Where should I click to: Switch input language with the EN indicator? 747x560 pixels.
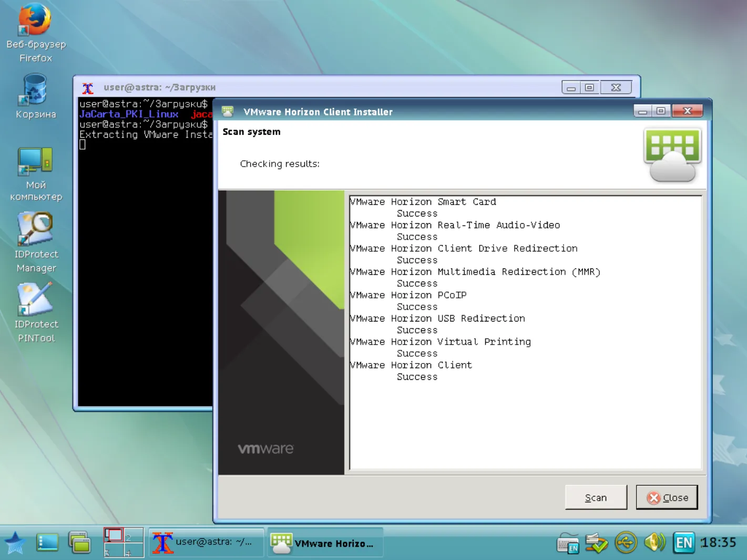684,542
